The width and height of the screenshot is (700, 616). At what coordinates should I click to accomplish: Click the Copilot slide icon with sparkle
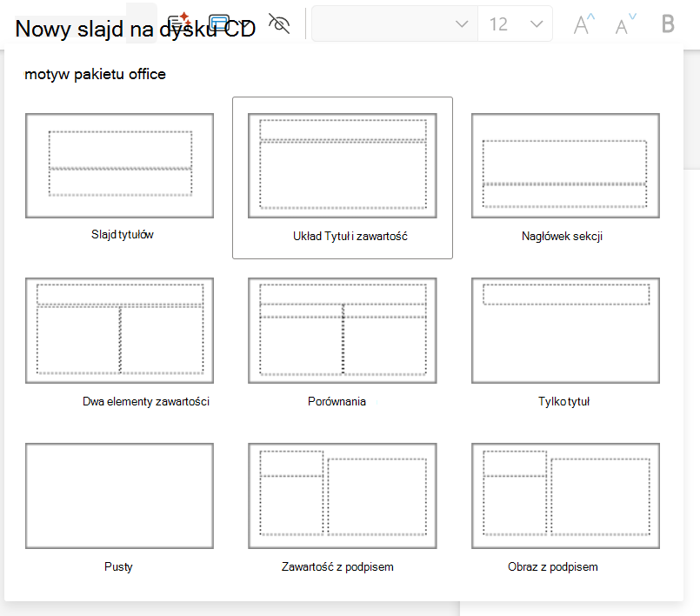click(x=179, y=23)
